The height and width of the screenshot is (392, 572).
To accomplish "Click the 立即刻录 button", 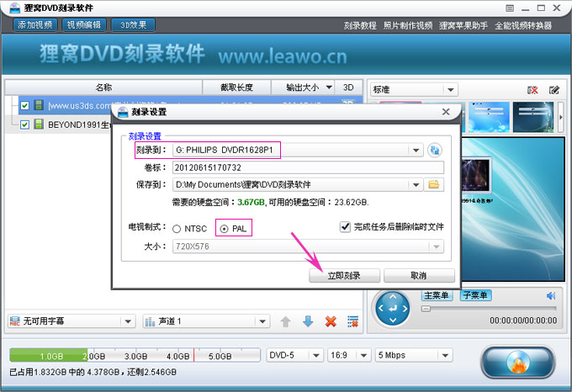I will [344, 275].
